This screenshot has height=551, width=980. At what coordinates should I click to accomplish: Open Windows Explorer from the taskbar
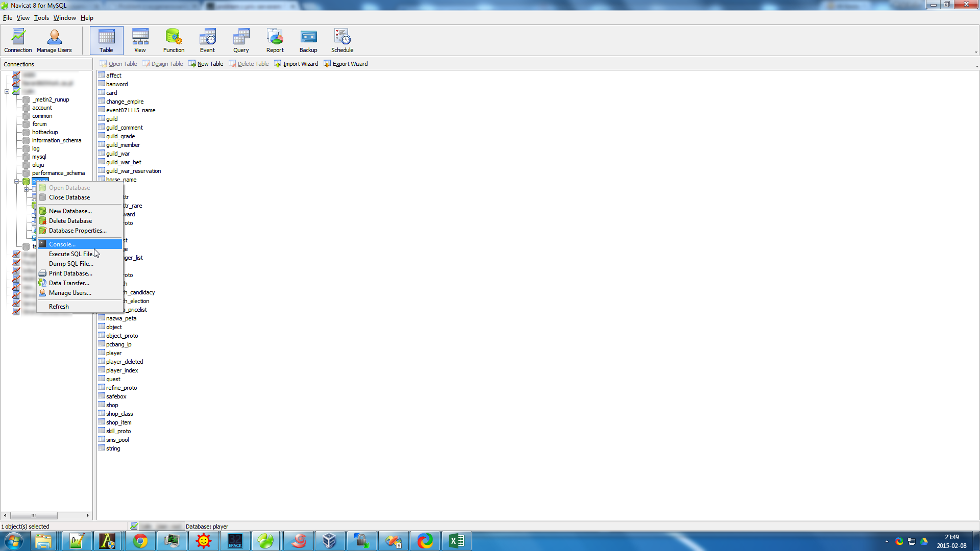click(44, 541)
